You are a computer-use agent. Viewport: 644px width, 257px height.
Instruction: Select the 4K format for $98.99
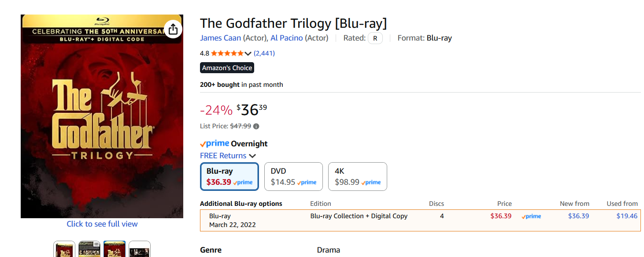(x=358, y=176)
